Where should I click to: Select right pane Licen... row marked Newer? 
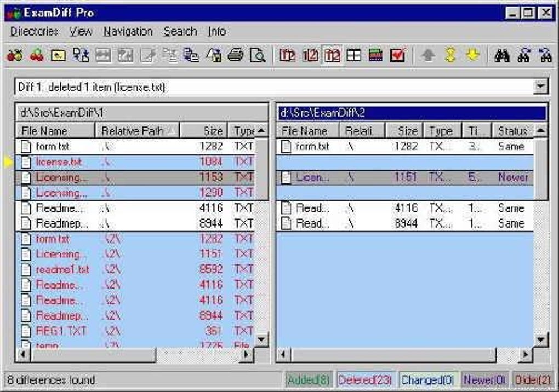[405, 177]
